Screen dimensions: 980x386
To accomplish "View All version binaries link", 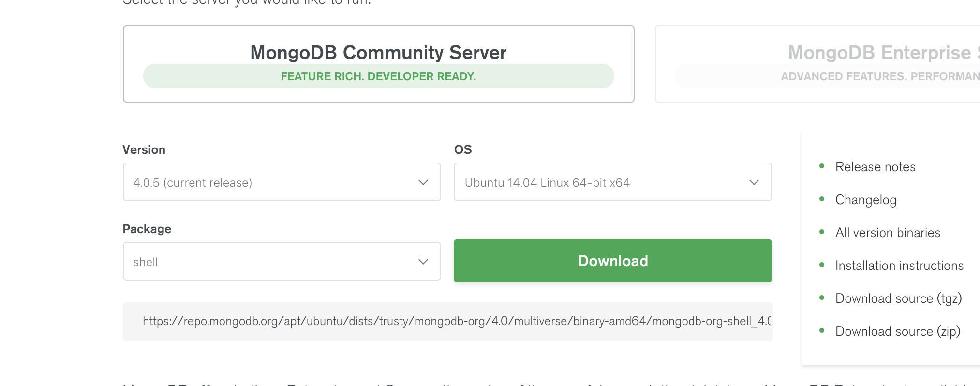I will click(x=888, y=233).
